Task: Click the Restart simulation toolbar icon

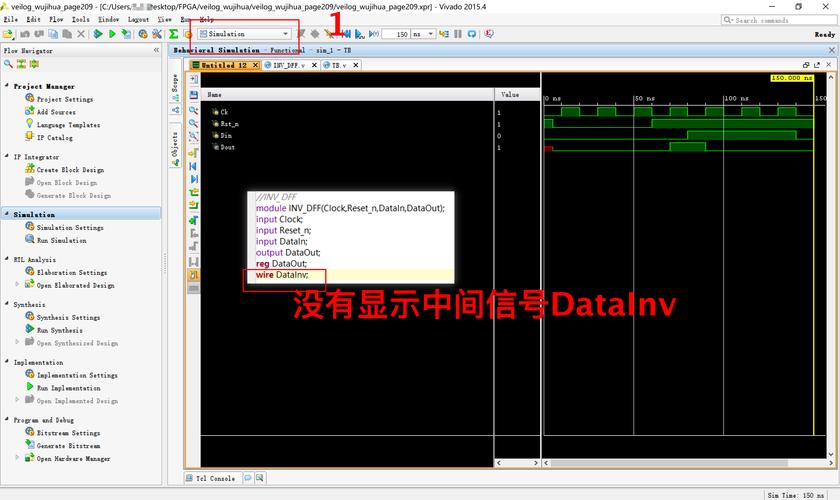Action: (347, 34)
